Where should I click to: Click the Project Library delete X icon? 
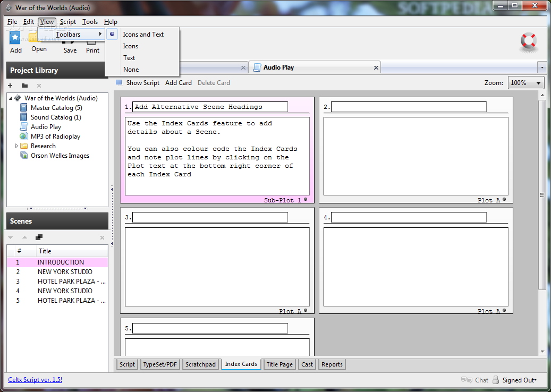[x=39, y=86]
